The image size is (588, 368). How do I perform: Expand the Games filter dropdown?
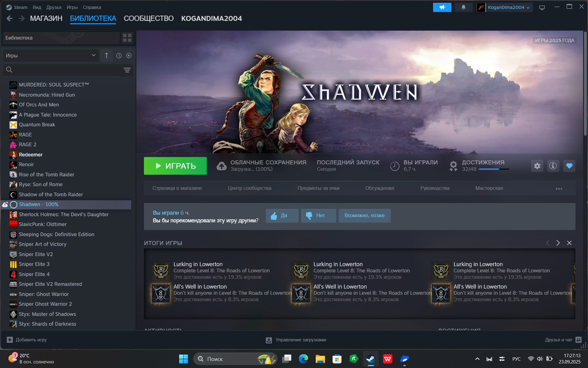click(51, 56)
